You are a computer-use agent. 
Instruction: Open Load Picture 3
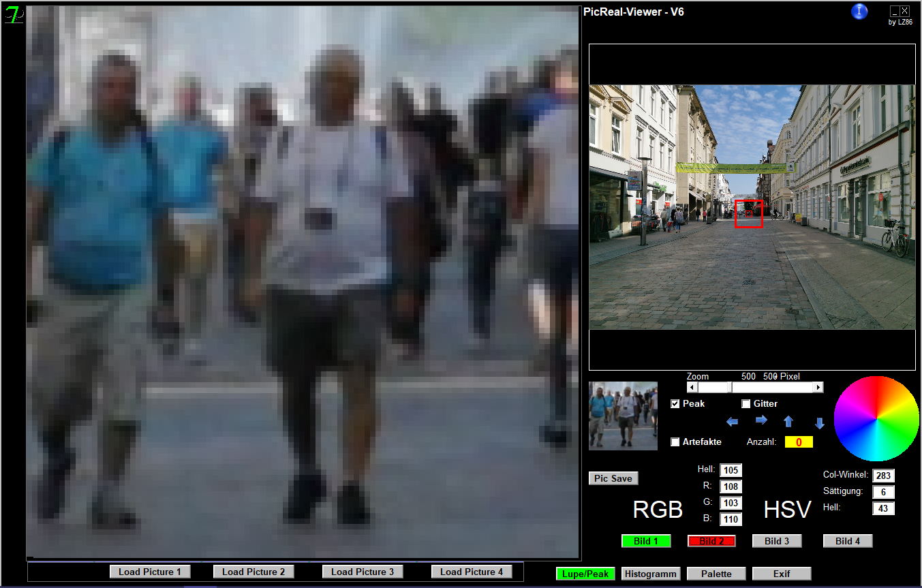[363, 572]
